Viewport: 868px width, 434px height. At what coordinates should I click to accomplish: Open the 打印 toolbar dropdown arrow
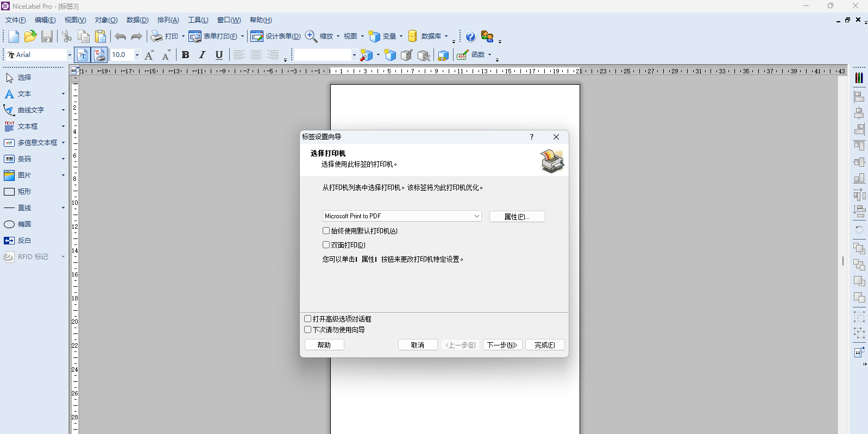point(183,36)
